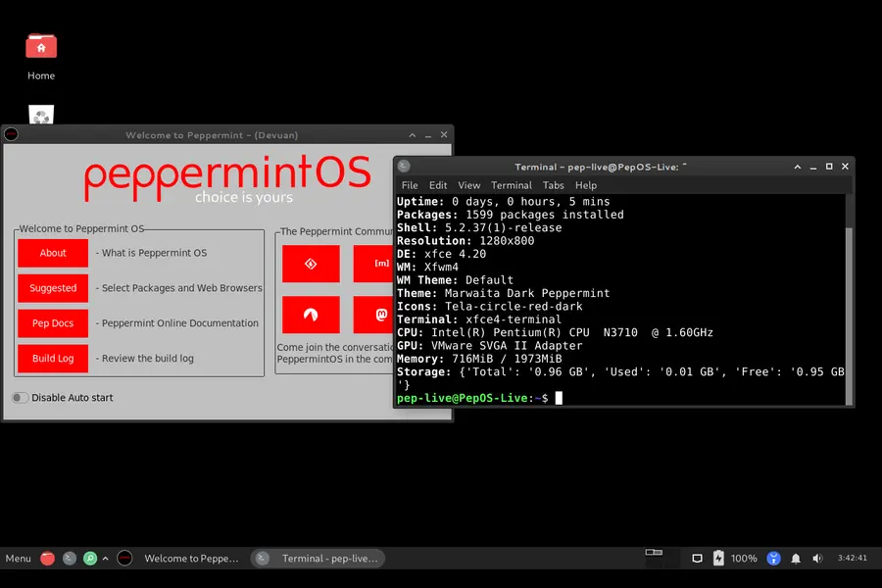Roll up the Welcome to Peppermint window

[x=413, y=135]
